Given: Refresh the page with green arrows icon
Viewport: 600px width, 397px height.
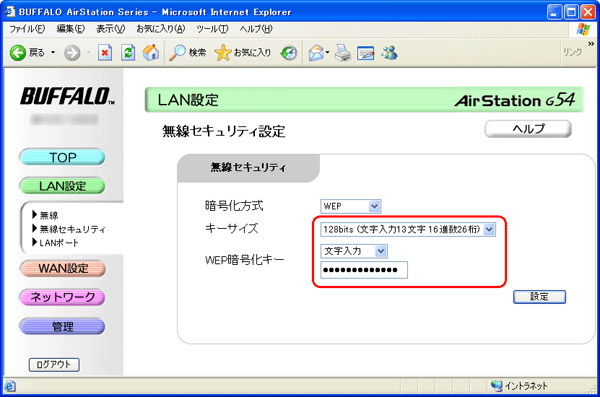Looking at the screenshot, I should (128, 53).
